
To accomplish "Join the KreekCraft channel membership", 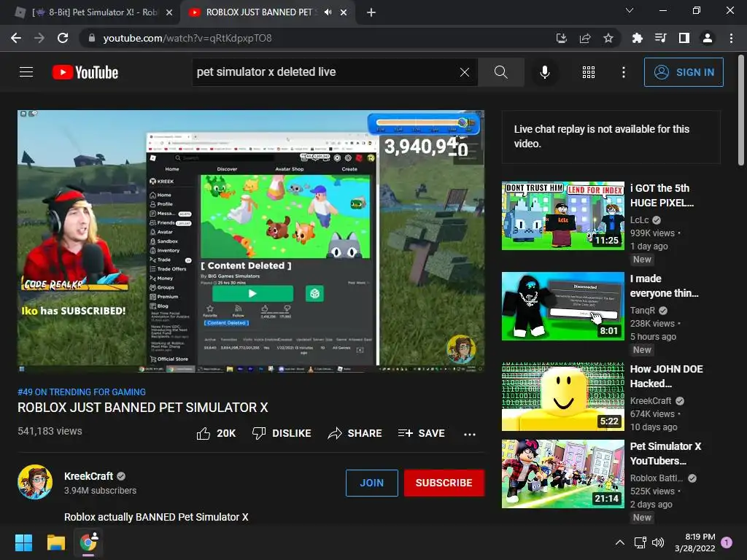I will tap(371, 483).
